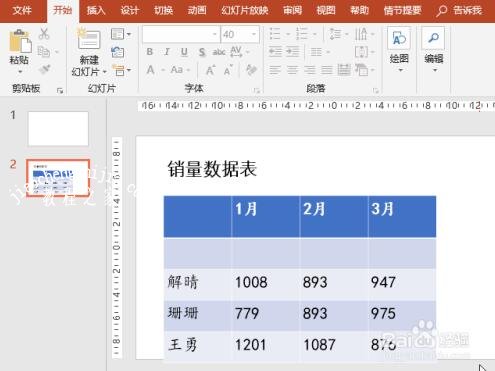Open the Editing (编辑) group button
The height and width of the screenshot is (371, 495).
click(434, 50)
